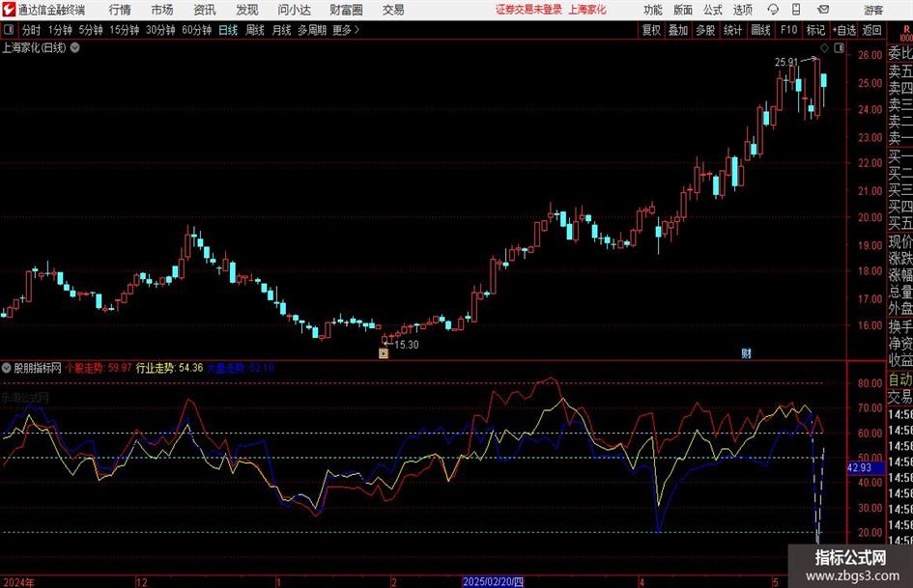The width and height of the screenshot is (913, 588).
Task: Open the 市场 menu
Action: click(x=162, y=10)
